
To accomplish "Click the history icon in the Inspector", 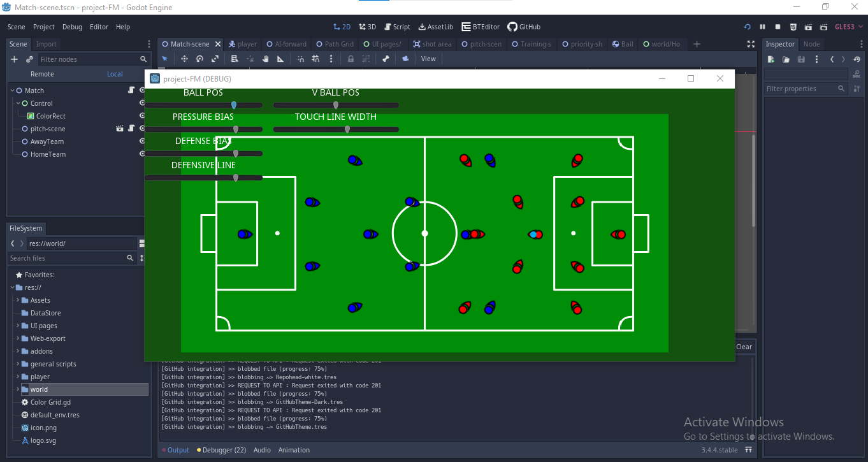I will (x=857, y=59).
